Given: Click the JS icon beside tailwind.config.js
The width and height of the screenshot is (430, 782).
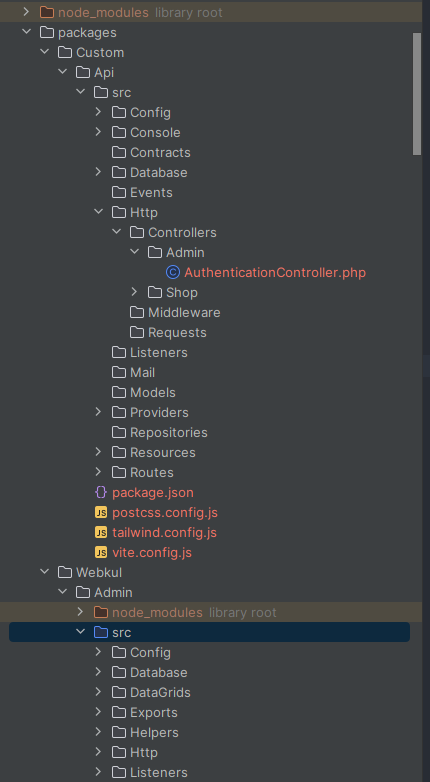Looking at the screenshot, I should coord(101,532).
